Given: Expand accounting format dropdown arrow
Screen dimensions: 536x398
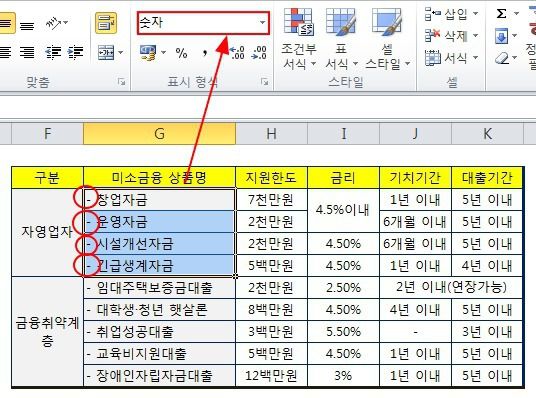Looking at the screenshot, I should 163,53.
